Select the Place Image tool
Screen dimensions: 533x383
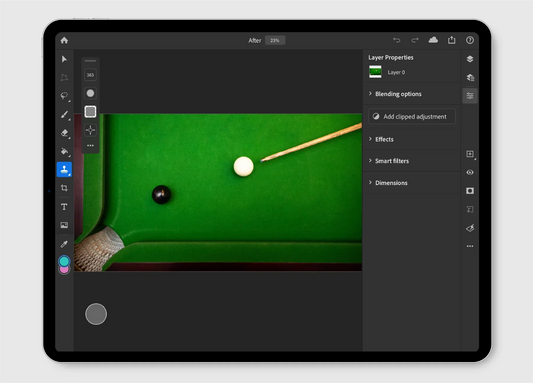[x=64, y=225]
